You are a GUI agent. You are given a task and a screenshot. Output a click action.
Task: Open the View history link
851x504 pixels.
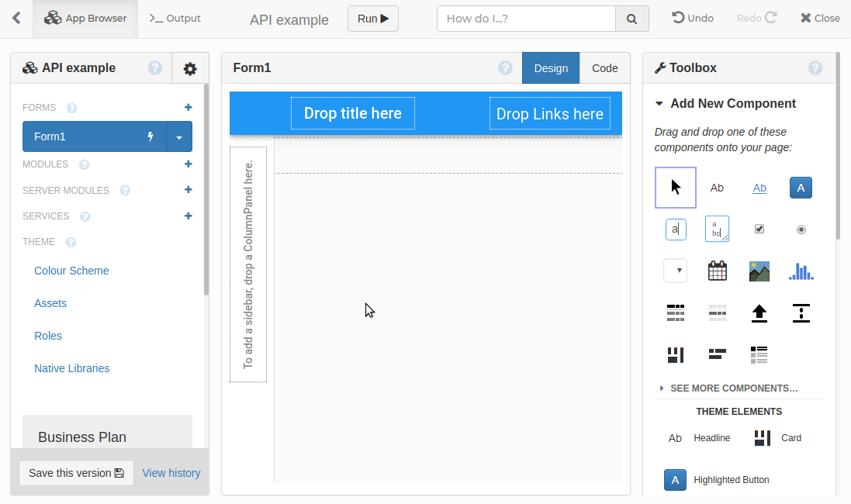coord(171,473)
